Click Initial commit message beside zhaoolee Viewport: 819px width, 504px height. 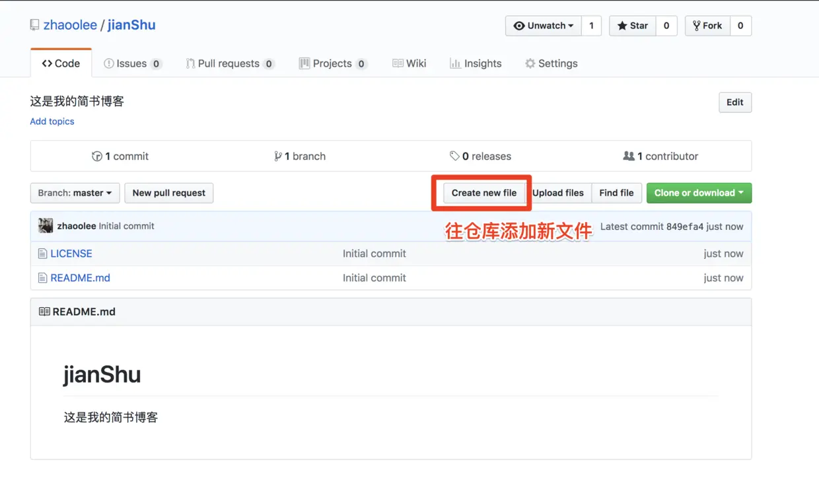pos(126,226)
